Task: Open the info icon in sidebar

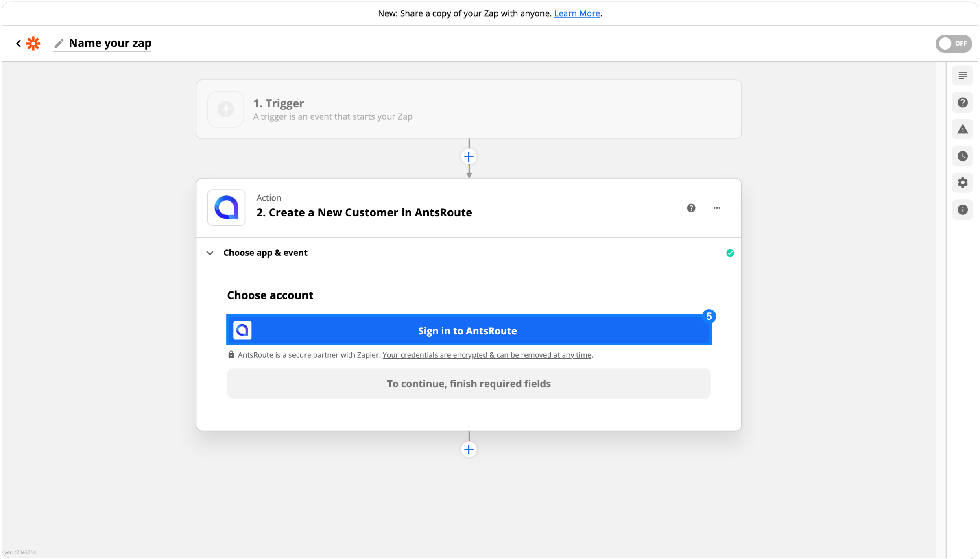Action: pos(962,210)
